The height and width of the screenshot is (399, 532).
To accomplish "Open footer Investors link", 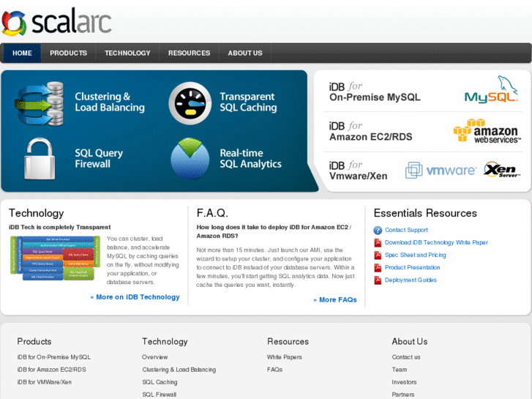I will [404, 382].
